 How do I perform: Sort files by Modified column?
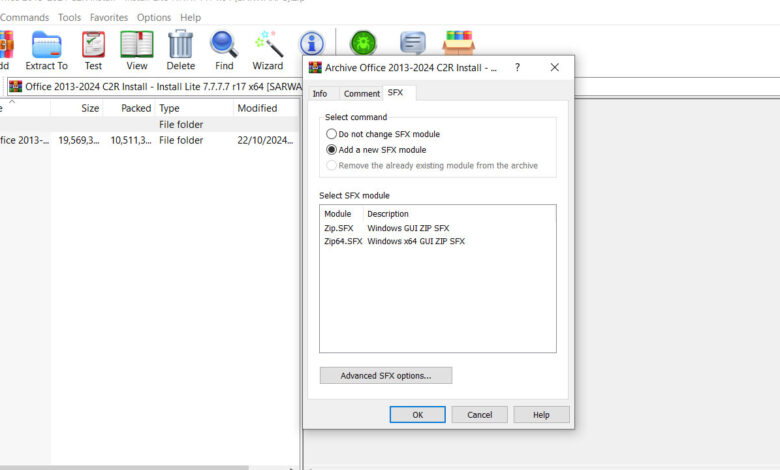[x=267, y=108]
